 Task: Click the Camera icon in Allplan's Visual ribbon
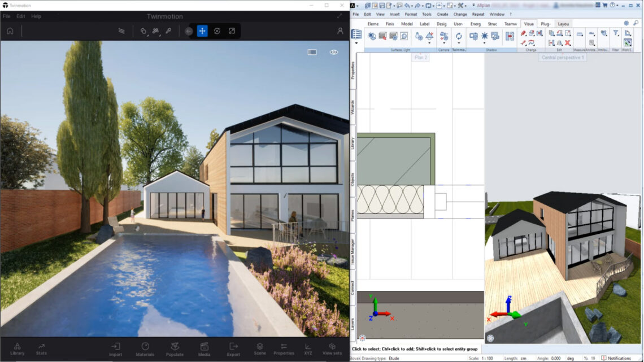[443, 35]
